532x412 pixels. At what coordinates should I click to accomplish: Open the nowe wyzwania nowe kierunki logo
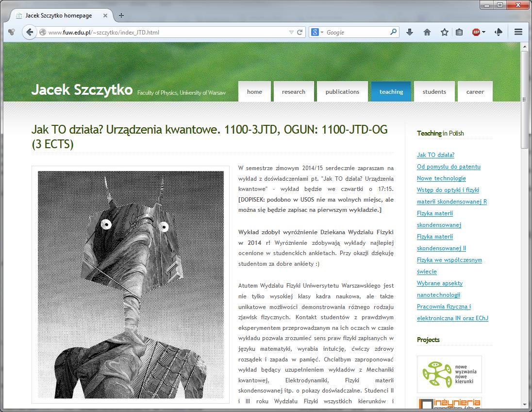point(449,374)
